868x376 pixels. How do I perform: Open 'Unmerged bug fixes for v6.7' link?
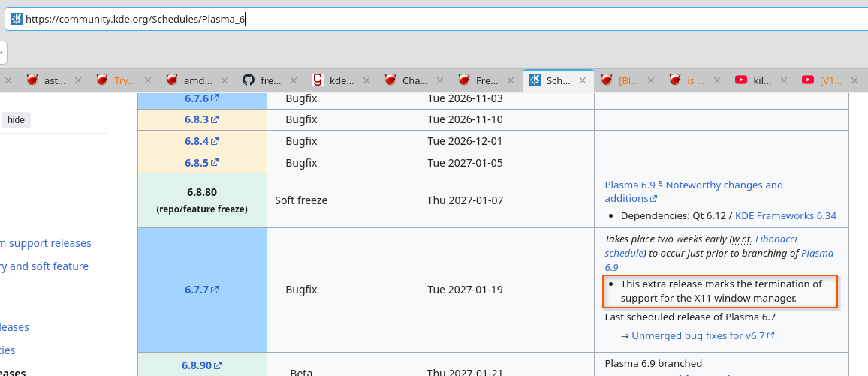coord(703,335)
